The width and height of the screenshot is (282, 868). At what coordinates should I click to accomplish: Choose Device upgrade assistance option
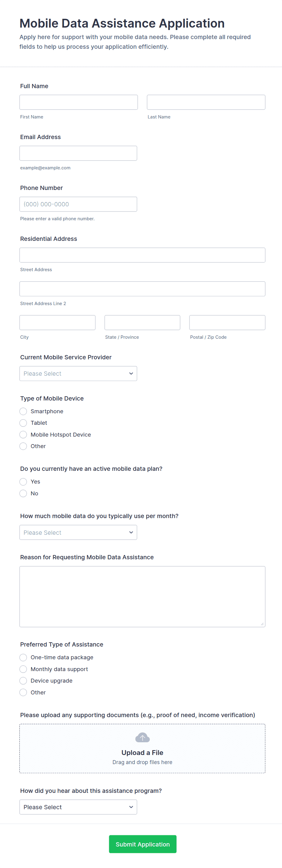[23, 681]
